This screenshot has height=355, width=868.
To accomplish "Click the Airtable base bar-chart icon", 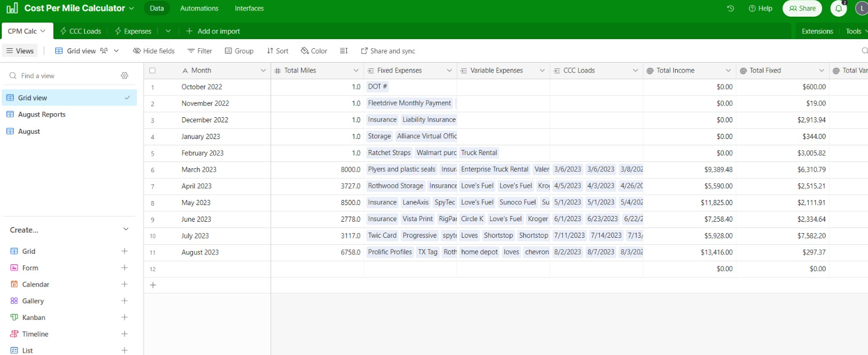I will click(12, 8).
